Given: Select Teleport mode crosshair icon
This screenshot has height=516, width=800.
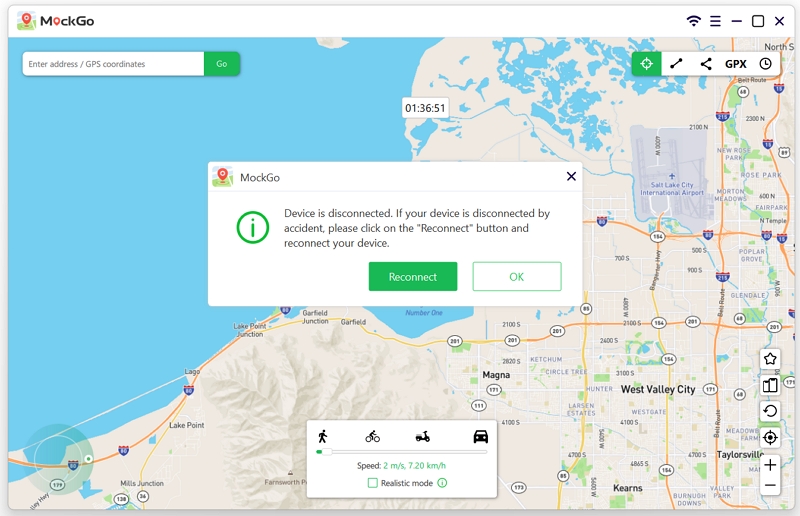Looking at the screenshot, I should [646, 64].
